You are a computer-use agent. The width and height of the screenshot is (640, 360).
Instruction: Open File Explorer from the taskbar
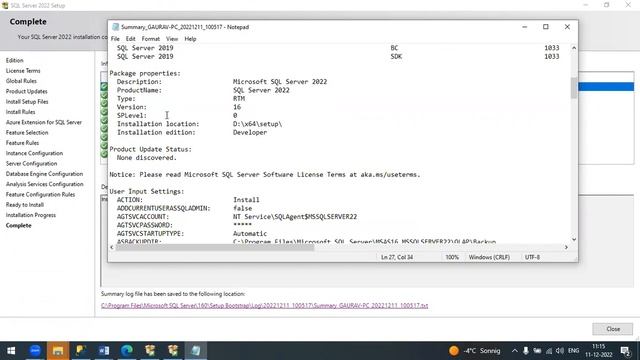pyautogui.click(x=58, y=351)
